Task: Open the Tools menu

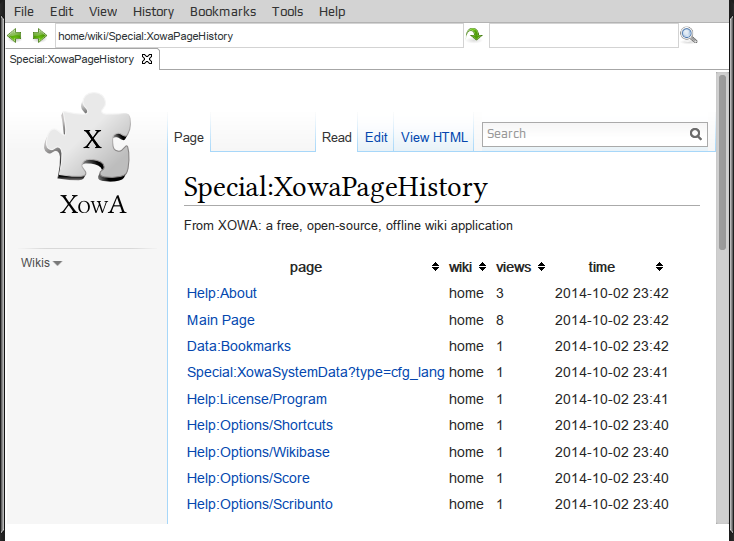Action: coord(287,11)
